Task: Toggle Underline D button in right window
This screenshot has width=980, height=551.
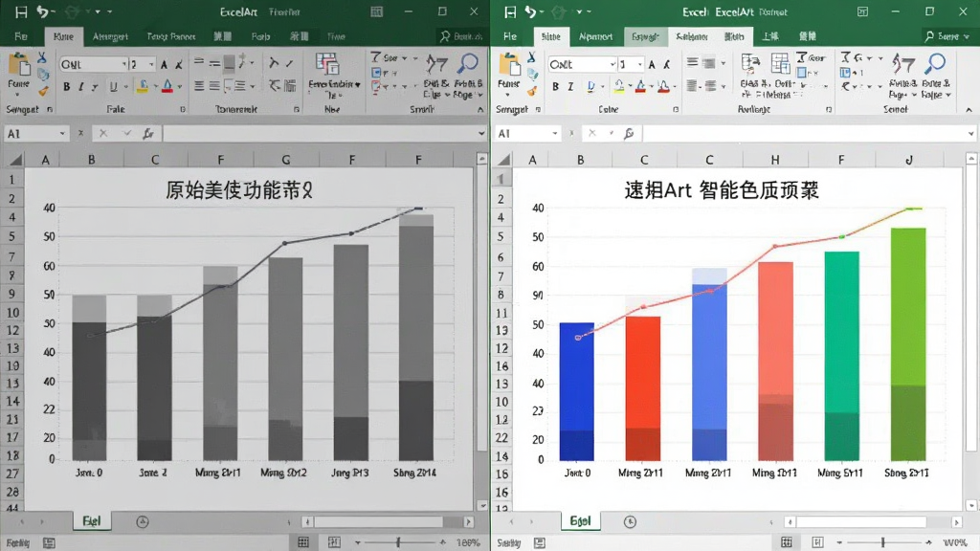Action: point(590,87)
